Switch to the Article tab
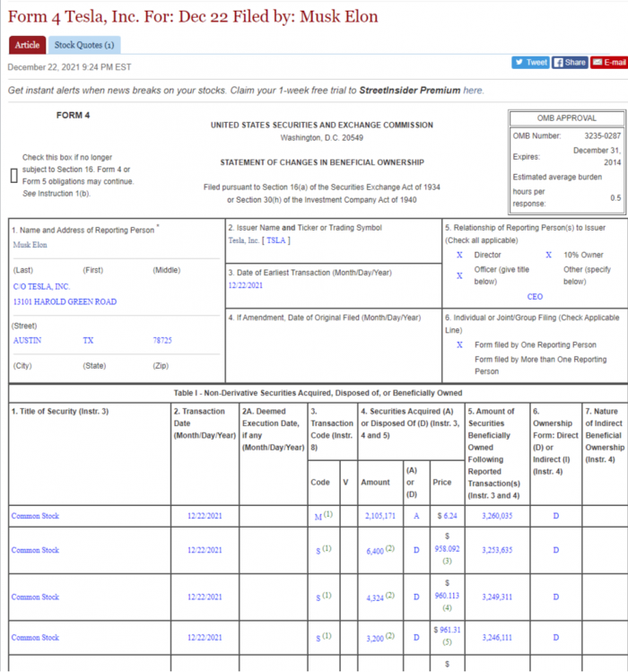 tap(27, 45)
